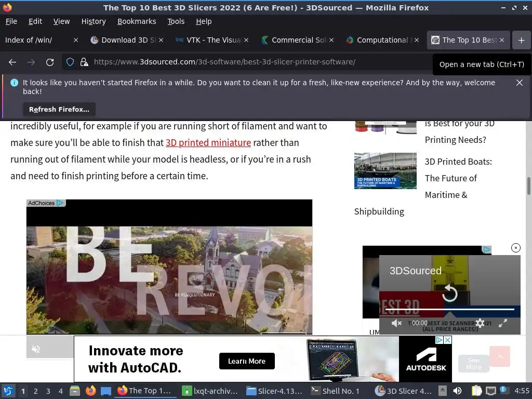Reload the current page
Viewport: 532px width, 399px height.
click(x=50, y=62)
